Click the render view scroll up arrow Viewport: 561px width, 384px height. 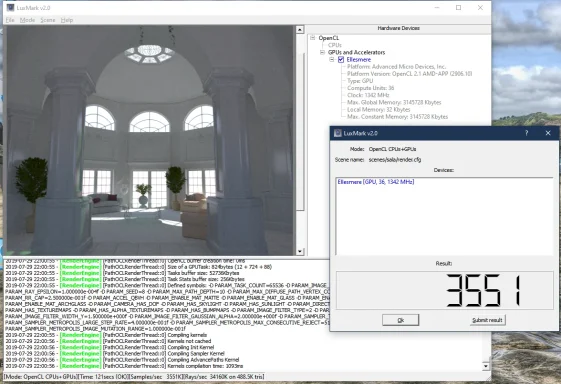click(300, 30)
